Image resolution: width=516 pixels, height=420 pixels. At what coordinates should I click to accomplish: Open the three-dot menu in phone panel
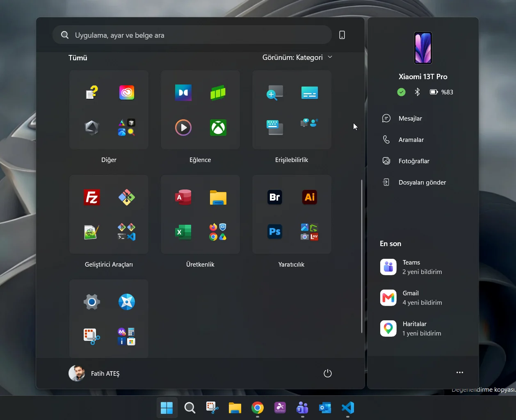click(460, 372)
